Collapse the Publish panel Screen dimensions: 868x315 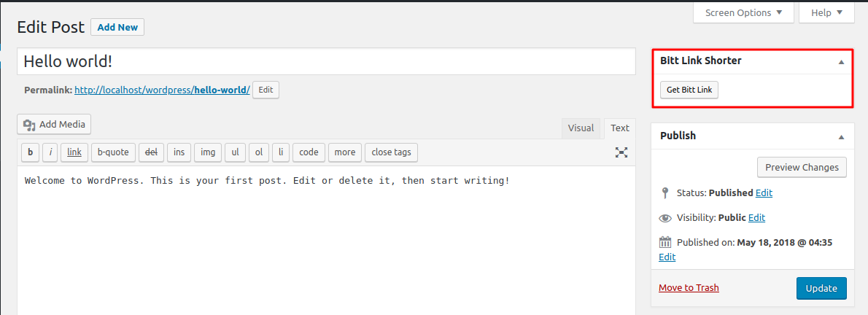pos(841,136)
